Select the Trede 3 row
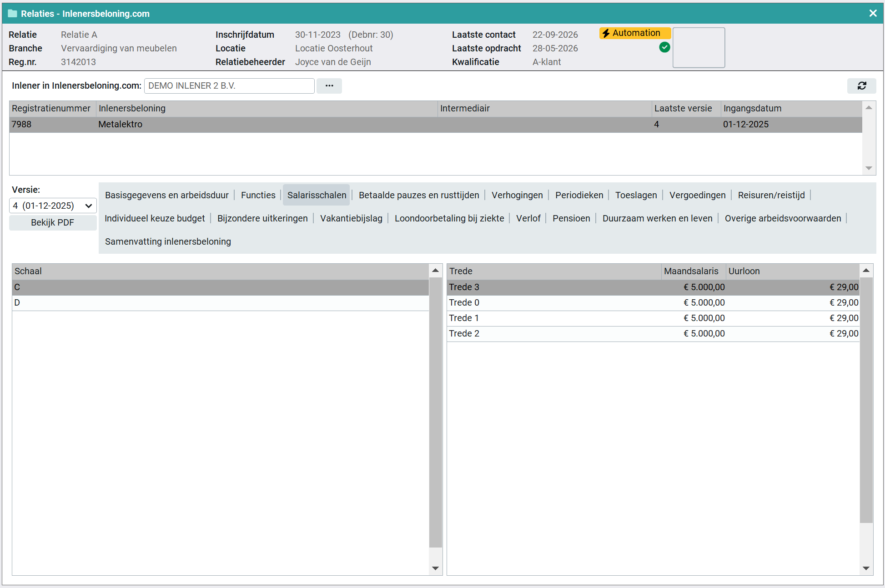The height and width of the screenshot is (588, 885). [x=653, y=287]
